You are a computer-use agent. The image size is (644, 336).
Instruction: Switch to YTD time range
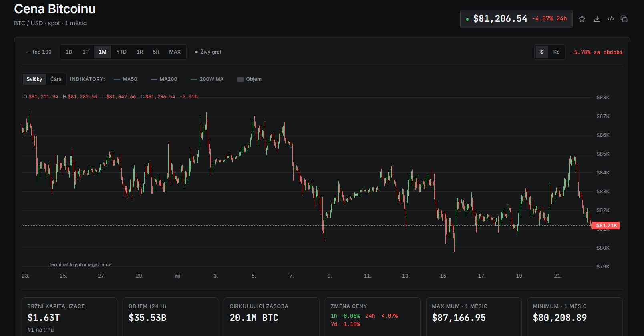coord(121,52)
